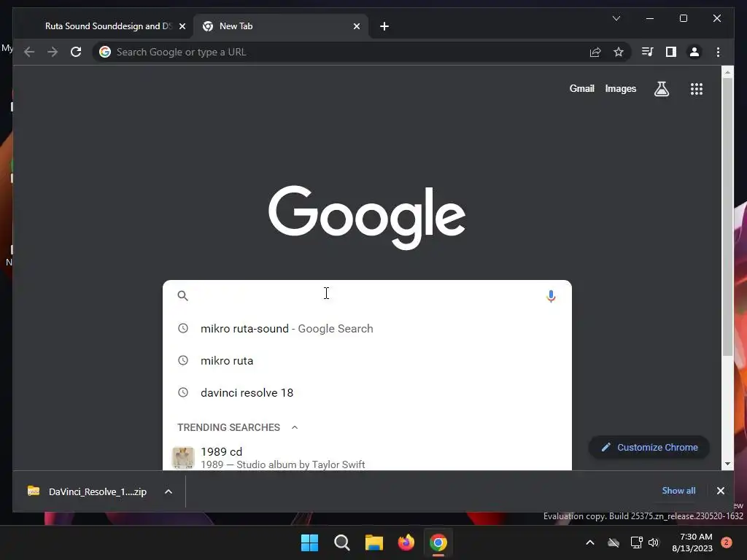Viewport: 747px width, 560px height.
Task: Click the scrollbar up arrow
Action: pyautogui.click(x=727, y=72)
